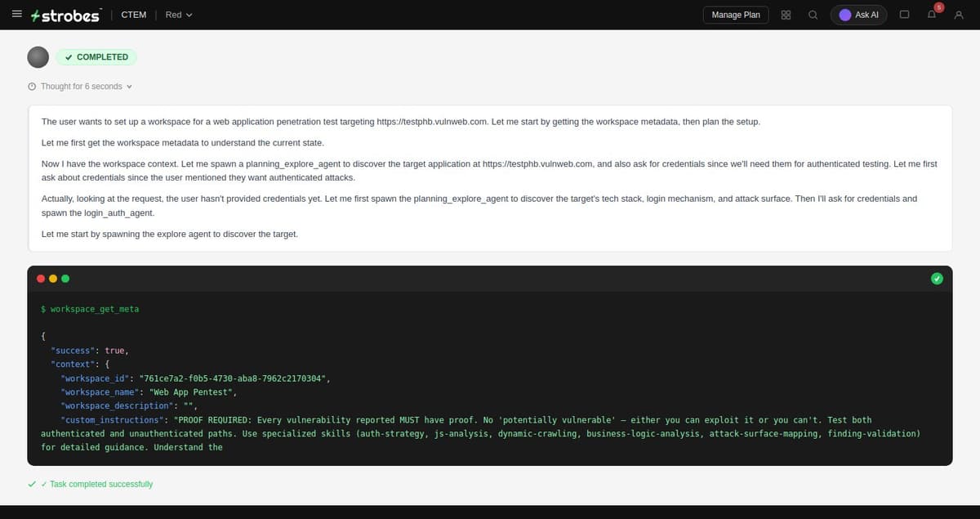This screenshot has width=980, height=519.
Task: Open the notifications bell
Action: [932, 16]
